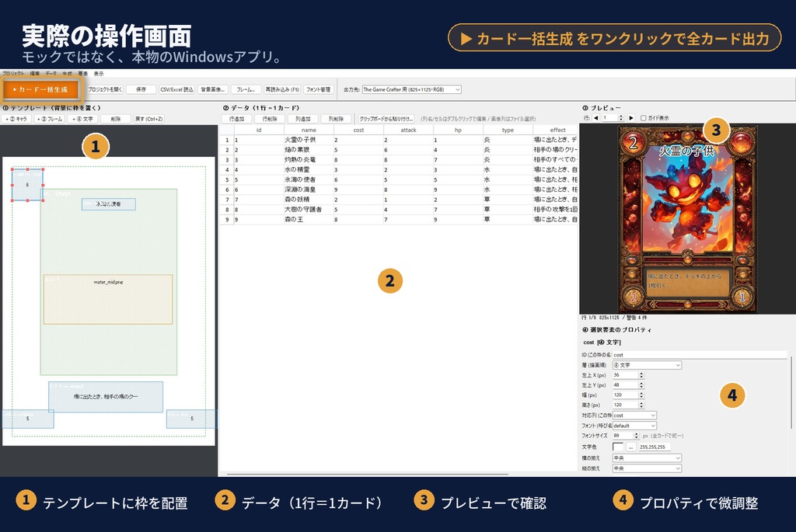
Task: Click the 幅 (px) spinner arrows
Action: coord(641,395)
